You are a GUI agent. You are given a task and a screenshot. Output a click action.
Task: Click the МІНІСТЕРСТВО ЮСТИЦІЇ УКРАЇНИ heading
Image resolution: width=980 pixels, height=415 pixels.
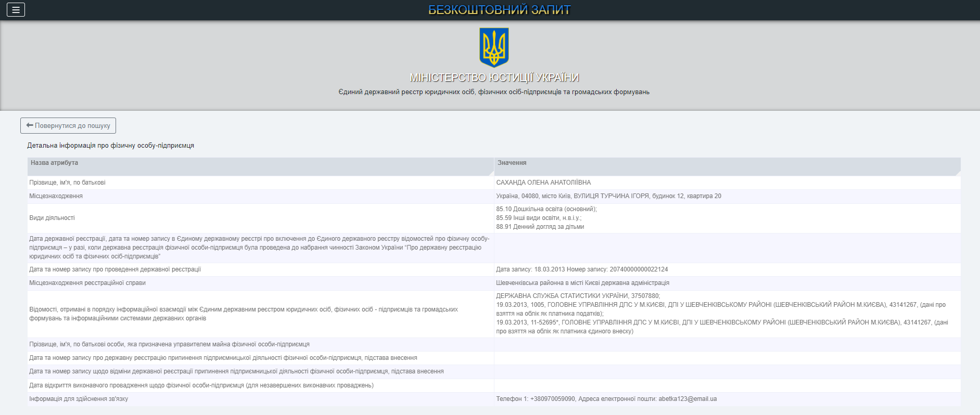pyautogui.click(x=494, y=78)
